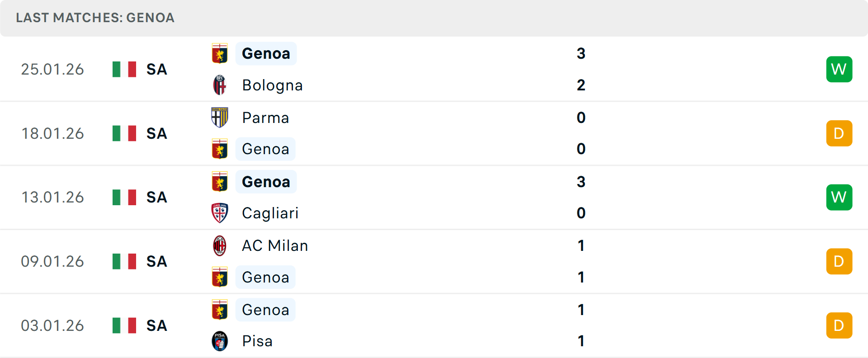Select the AC Milan club crest
The height and width of the screenshot is (358, 868).
click(x=220, y=245)
